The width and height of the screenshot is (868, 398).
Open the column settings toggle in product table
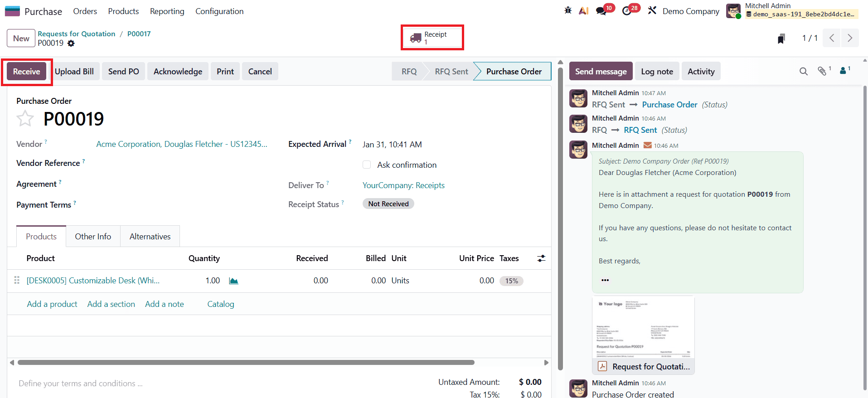pos(541,258)
